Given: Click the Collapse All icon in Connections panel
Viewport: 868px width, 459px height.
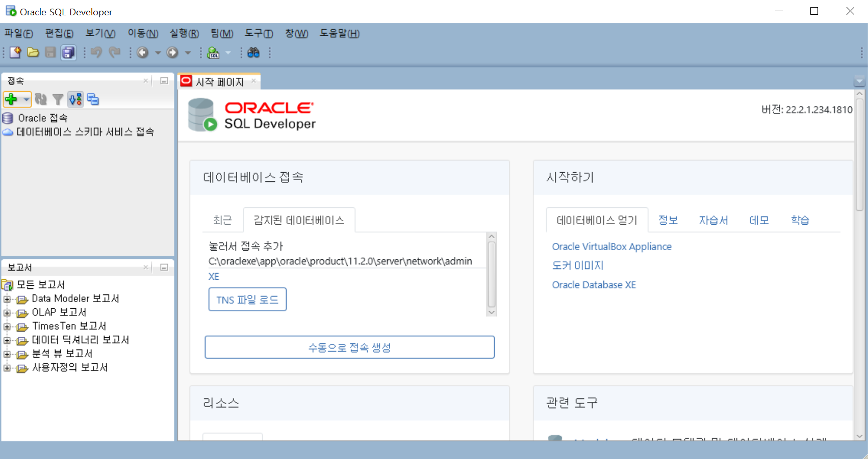Looking at the screenshot, I should pos(93,99).
